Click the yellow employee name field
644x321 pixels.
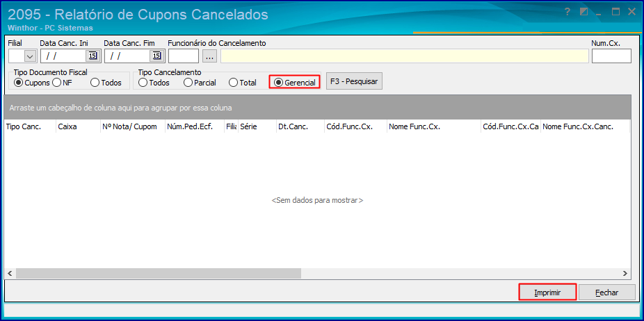[405, 56]
